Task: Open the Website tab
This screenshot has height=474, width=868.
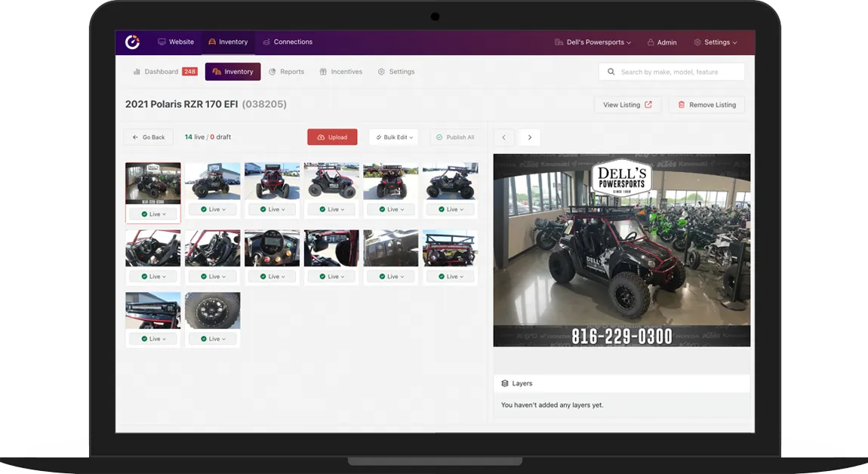Action: click(x=175, y=42)
